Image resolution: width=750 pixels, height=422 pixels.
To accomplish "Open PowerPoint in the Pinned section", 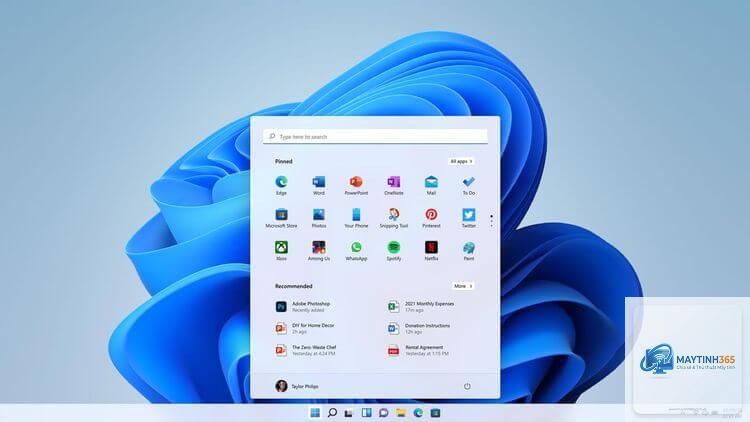I will click(356, 185).
